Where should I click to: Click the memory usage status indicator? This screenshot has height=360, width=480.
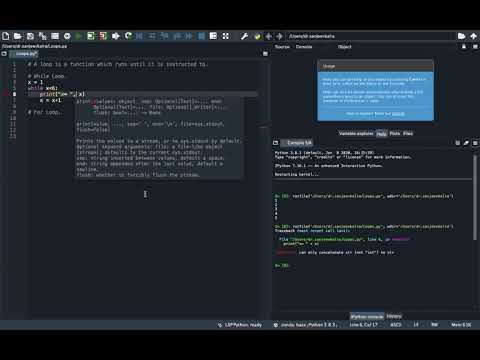(x=461, y=325)
